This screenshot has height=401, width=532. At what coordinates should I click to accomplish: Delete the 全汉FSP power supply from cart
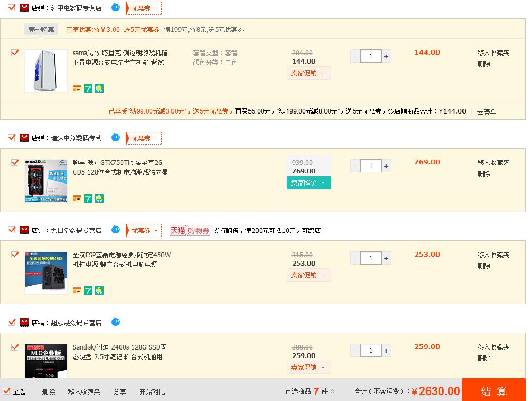pyautogui.click(x=484, y=266)
